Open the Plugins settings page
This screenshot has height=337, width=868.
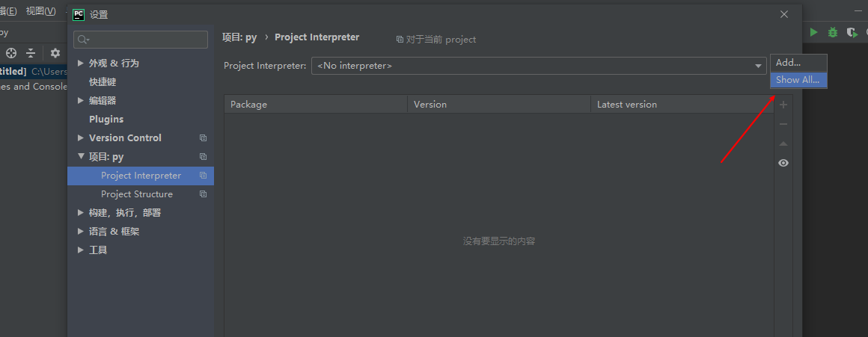(106, 120)
